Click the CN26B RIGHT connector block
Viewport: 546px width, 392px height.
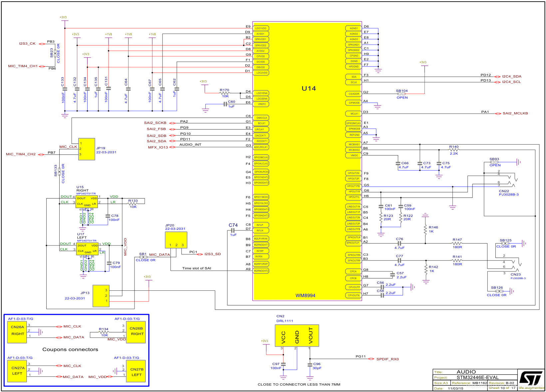136,332
